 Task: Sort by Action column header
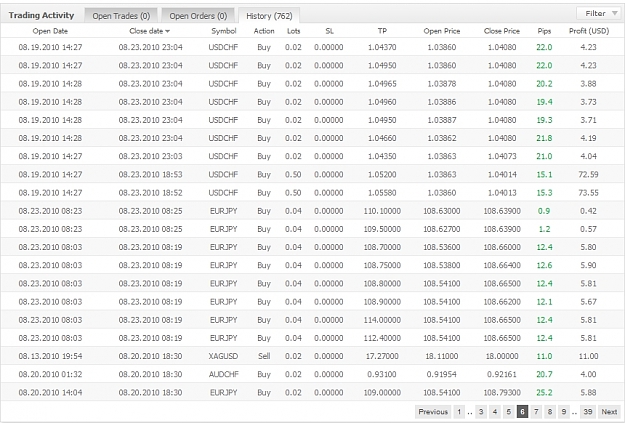tap(264, 31)
